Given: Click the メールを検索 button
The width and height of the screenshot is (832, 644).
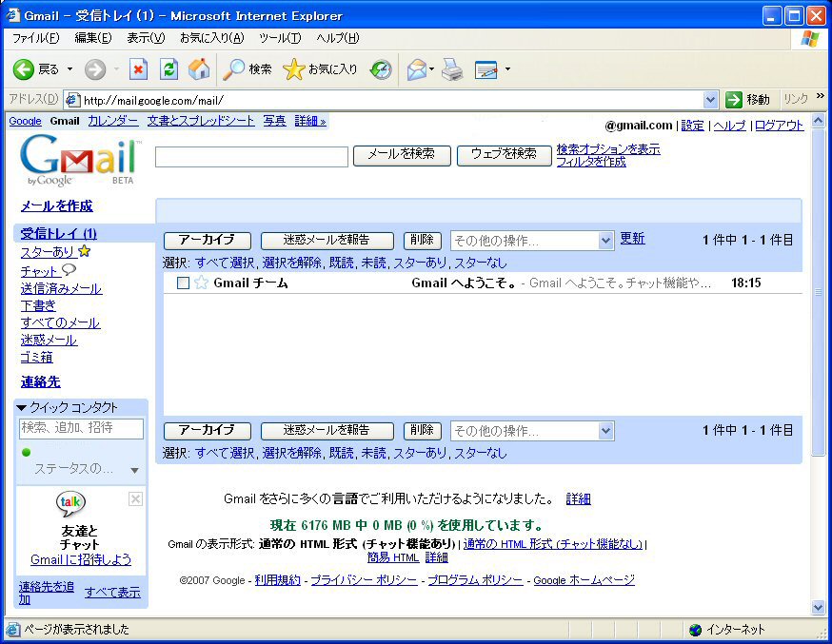Looking at the screenshot, I should pyautogui.click(x=402, y=155).
